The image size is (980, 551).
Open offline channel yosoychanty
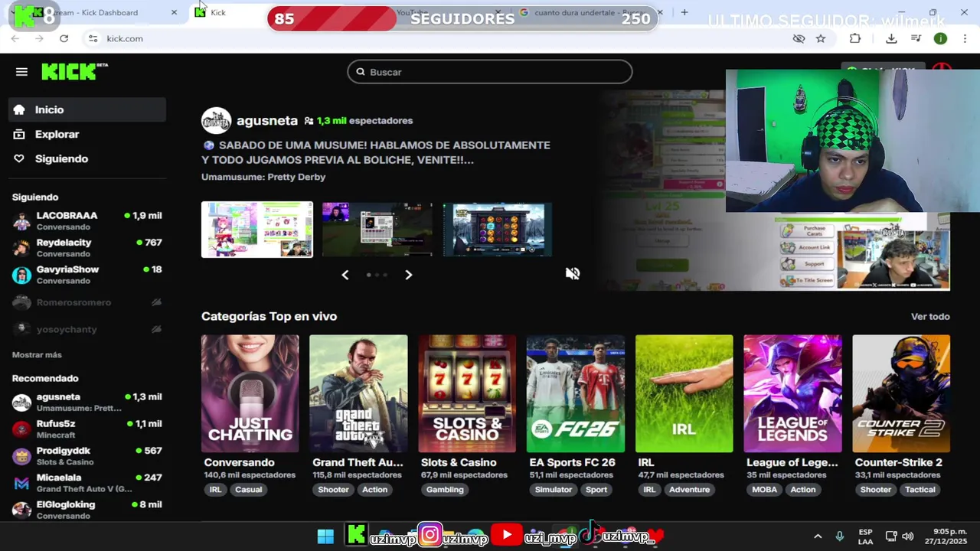click(x=87, y=329)
